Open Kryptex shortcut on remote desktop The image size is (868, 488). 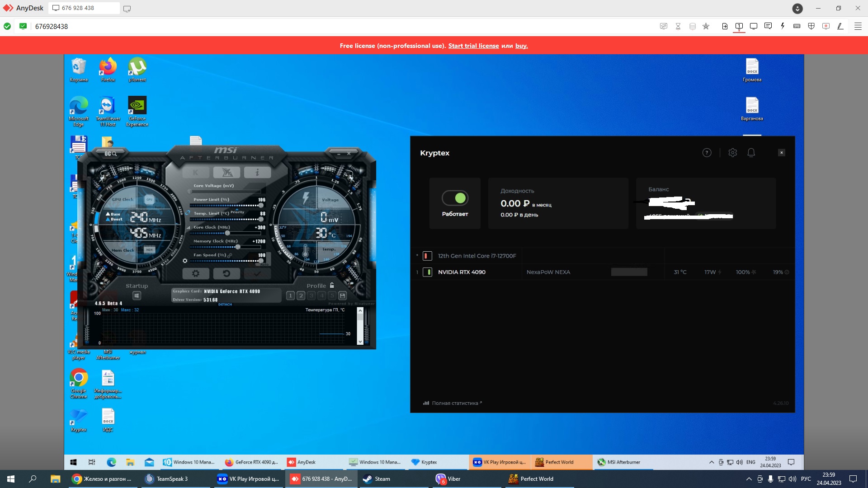(x=79, y=420)
